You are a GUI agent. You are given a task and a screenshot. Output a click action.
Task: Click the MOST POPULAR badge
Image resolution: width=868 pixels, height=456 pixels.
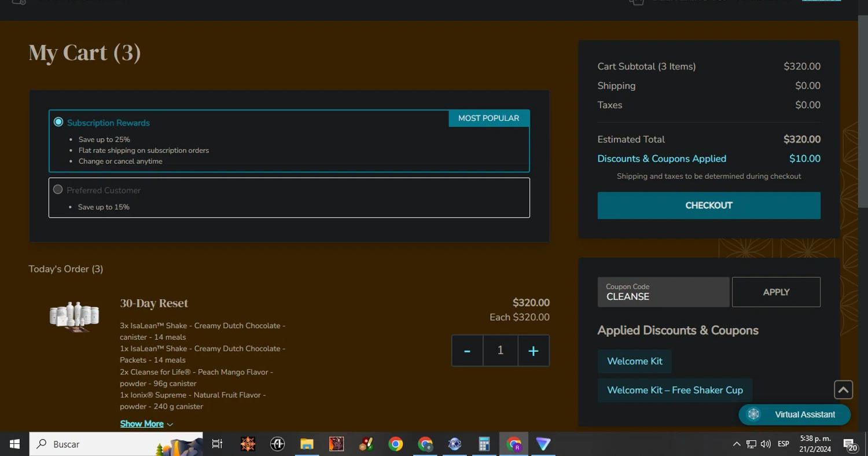[489, 118]
